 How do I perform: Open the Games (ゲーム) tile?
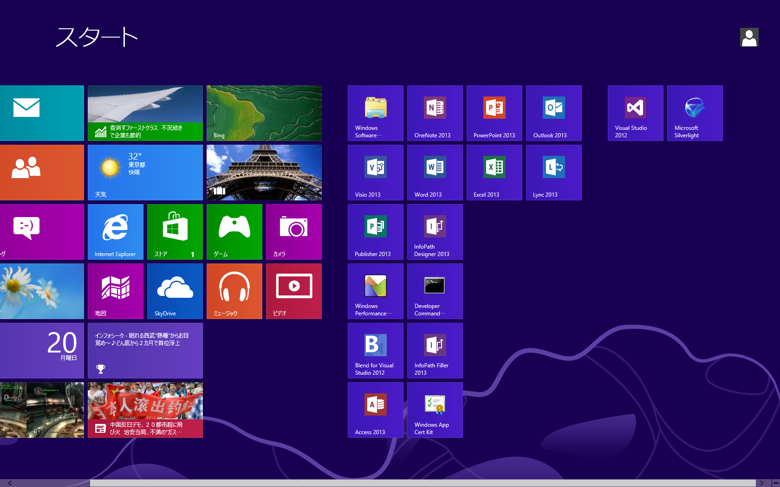pyautogui.click(x=234, y=232)
